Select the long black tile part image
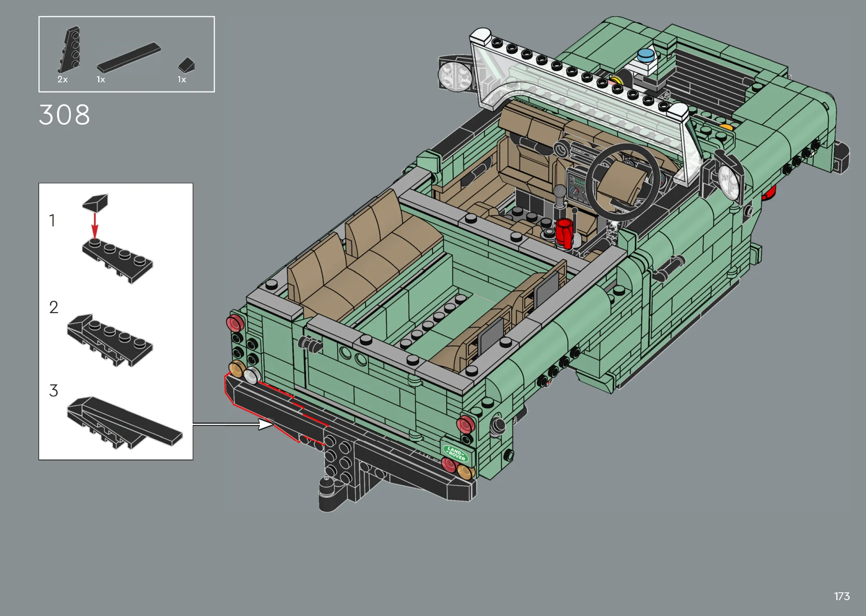 click(129, 57)
